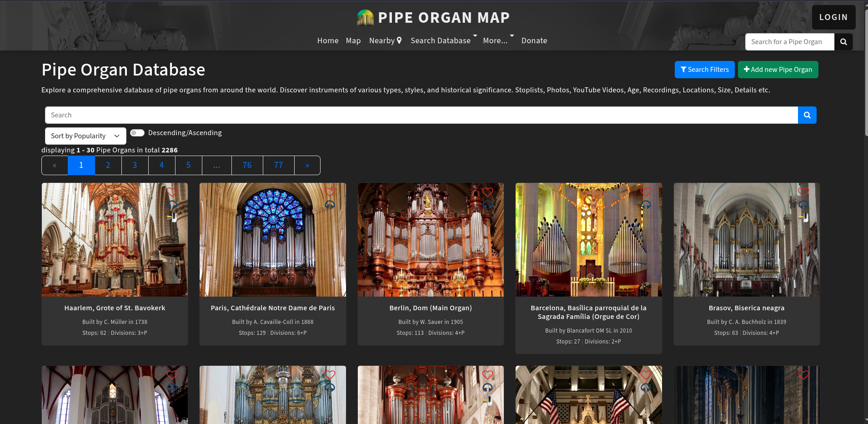The height and width of the screenshot is (424, 868).
Task: Open the Sort by Popularity dropdown
Action: [x=85, y=136]
